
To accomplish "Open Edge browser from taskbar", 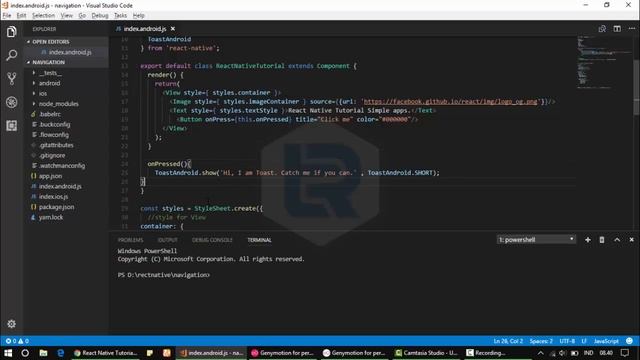I will coord(60,353).
